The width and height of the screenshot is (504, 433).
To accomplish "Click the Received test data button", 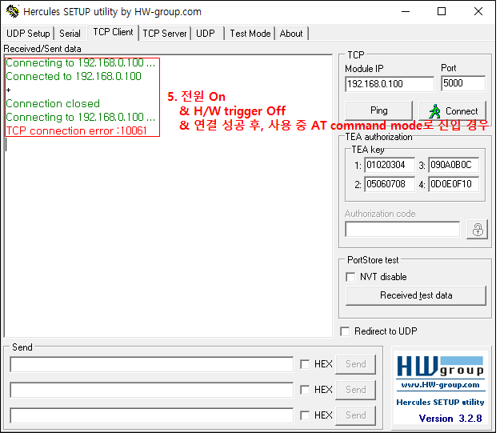I will point(416,295).
